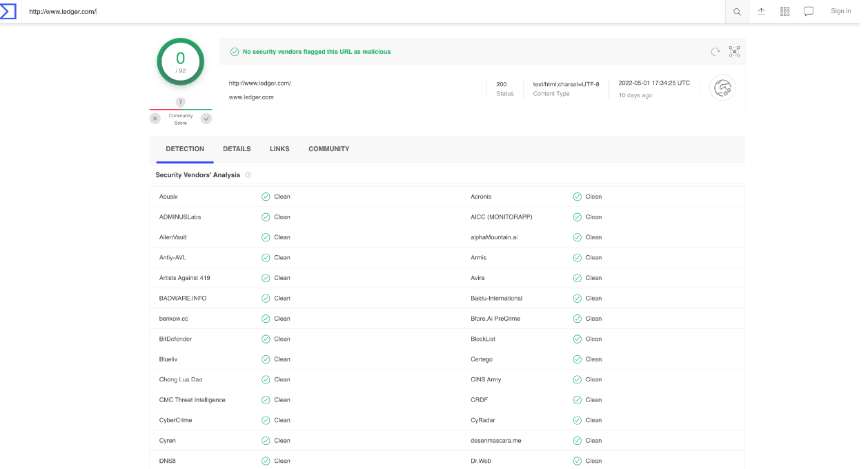Select the DETECTION tab
868x469 pixels.
tap(185, 149)
